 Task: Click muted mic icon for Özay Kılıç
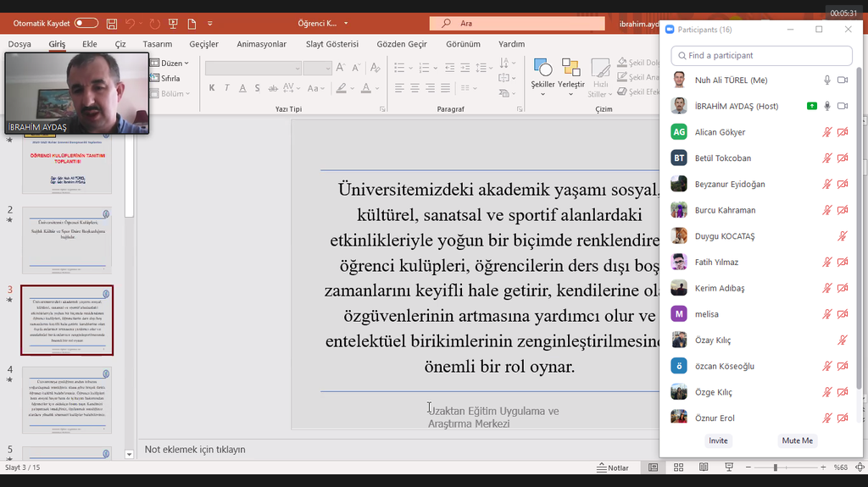tap(843, 340)
